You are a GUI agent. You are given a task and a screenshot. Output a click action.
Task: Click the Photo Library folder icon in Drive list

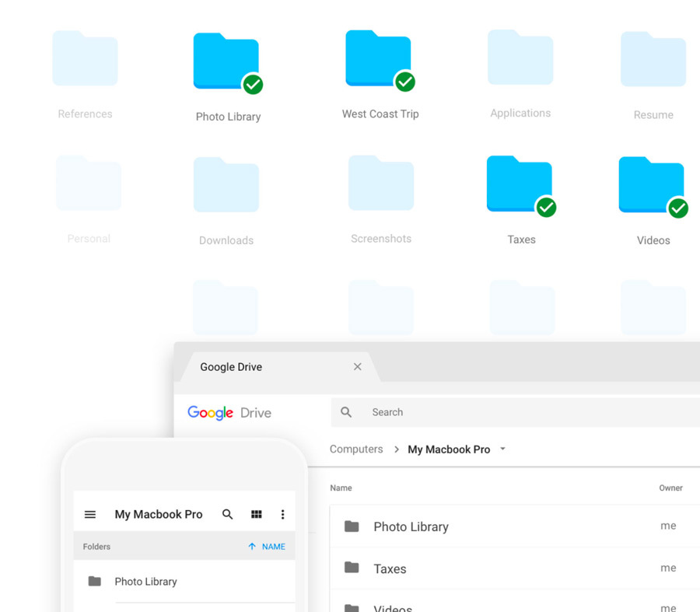click(352, 526)
